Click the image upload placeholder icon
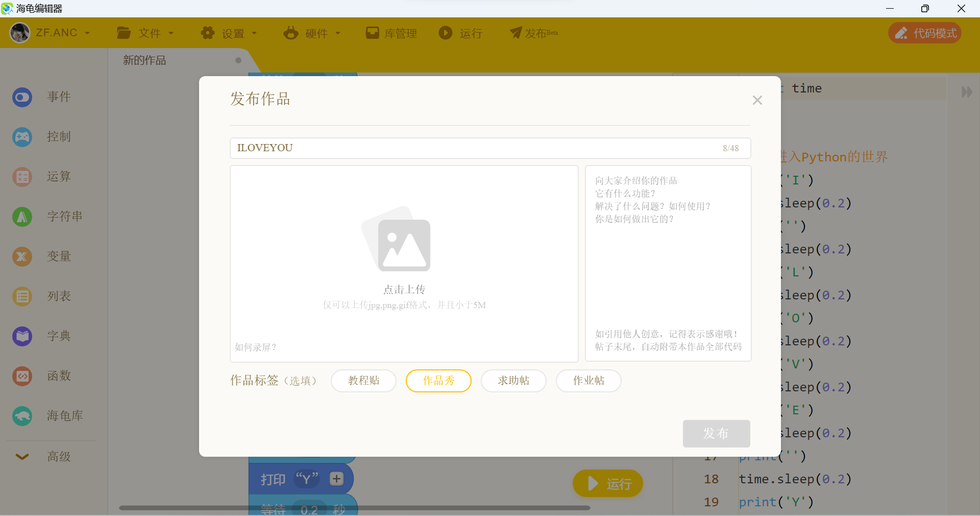The height and width of the screenshot is (516, 980). pos(397,239)
